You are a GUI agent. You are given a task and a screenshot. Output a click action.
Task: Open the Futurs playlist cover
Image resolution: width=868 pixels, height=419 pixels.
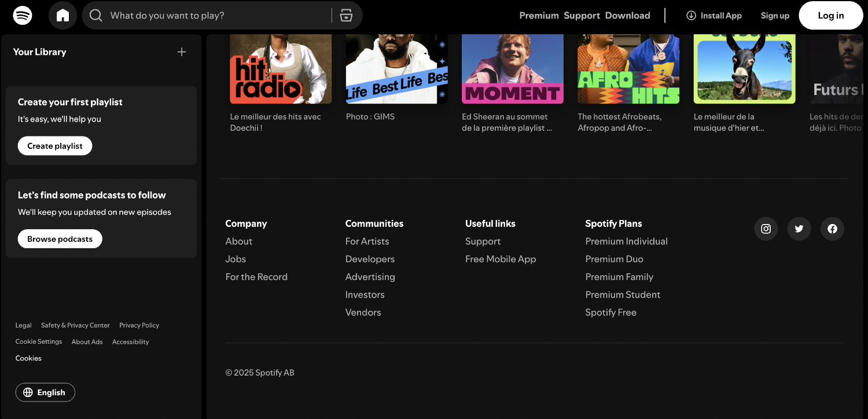coord(836,69)
